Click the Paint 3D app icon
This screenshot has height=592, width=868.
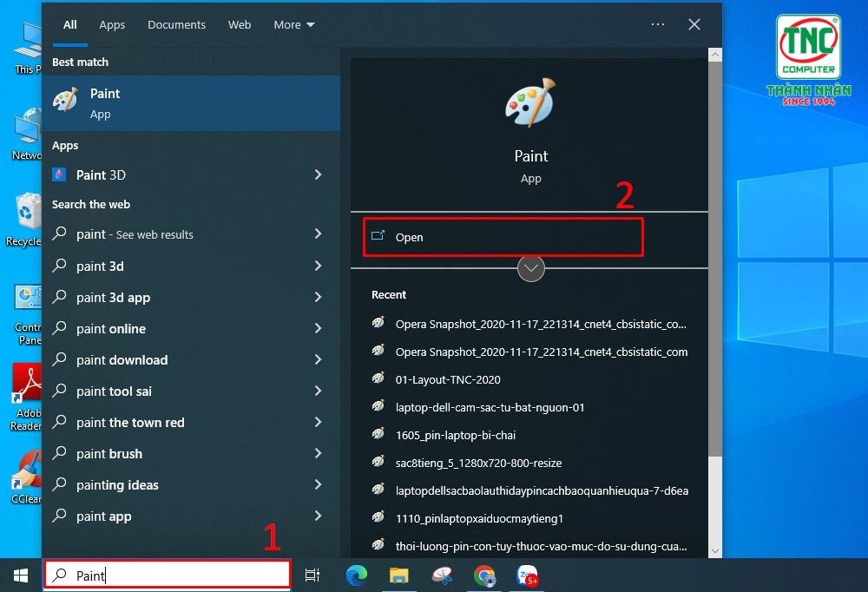(x=59, y=175)
